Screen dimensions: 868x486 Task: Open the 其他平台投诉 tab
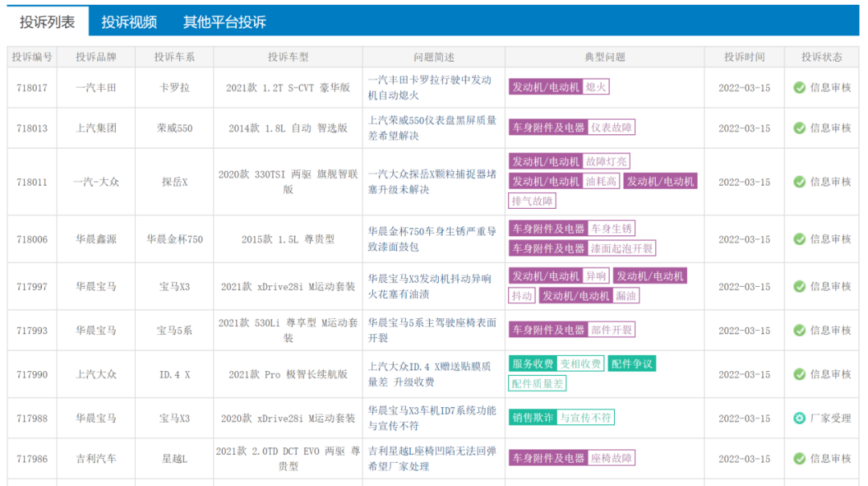(x=224, y=22)
